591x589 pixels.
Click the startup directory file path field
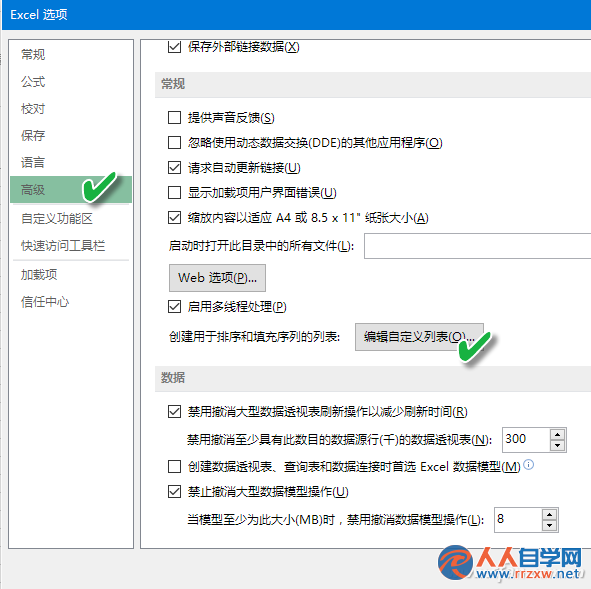[x=477, y=246]
